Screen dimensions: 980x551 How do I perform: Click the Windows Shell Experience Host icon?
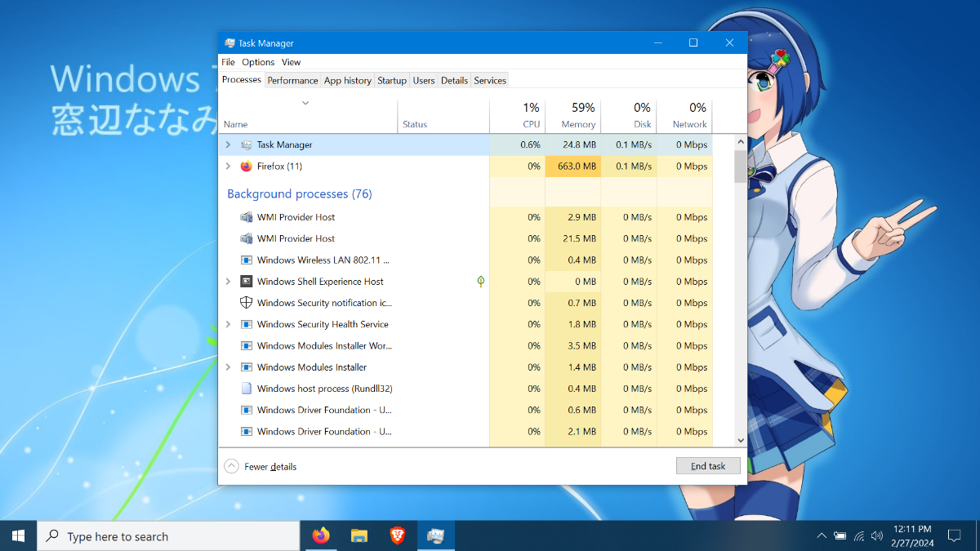pyautogui.click(x=247, y=282)
